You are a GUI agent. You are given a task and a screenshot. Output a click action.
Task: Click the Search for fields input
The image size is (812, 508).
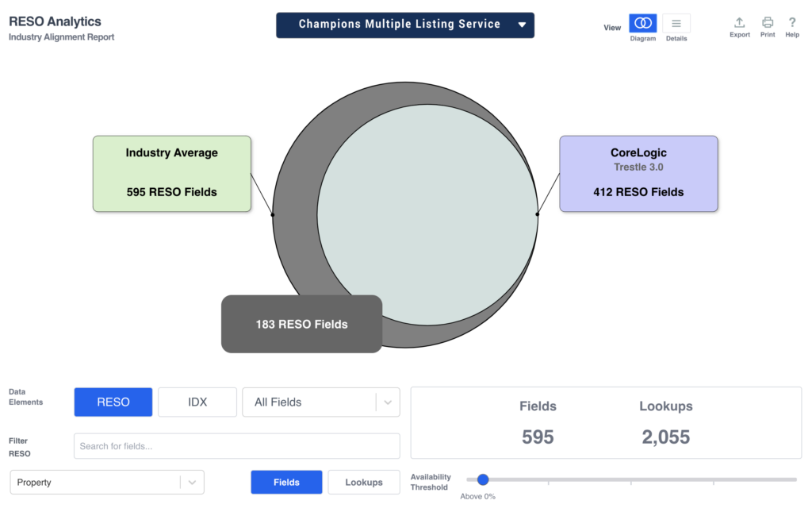[x=236, y=446]
